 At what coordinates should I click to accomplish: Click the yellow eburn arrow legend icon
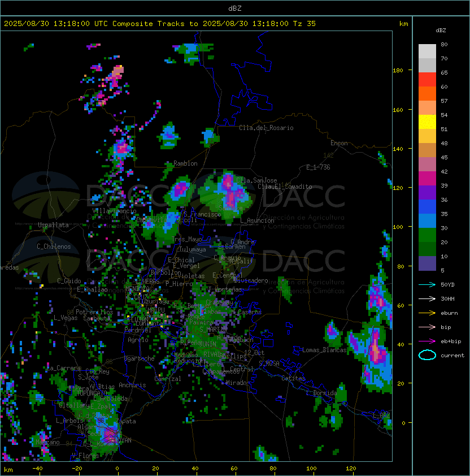click(427, 313)
